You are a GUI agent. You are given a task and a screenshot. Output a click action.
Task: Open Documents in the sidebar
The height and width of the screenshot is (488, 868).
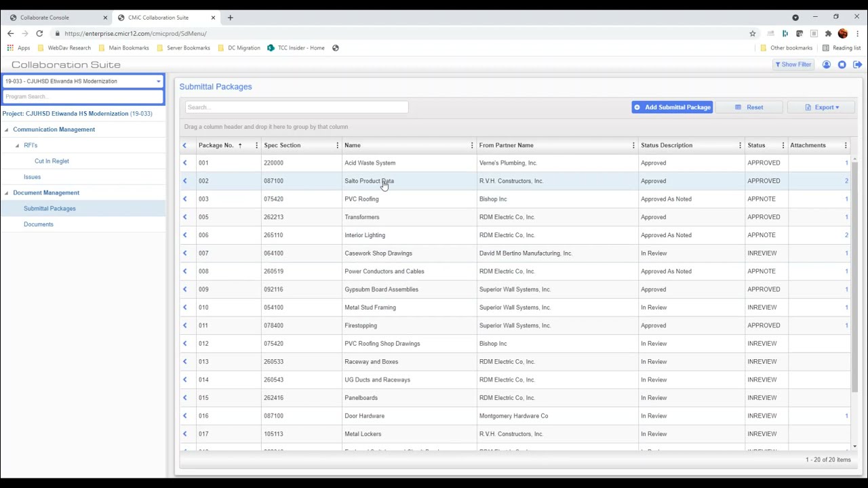point(38,224)
